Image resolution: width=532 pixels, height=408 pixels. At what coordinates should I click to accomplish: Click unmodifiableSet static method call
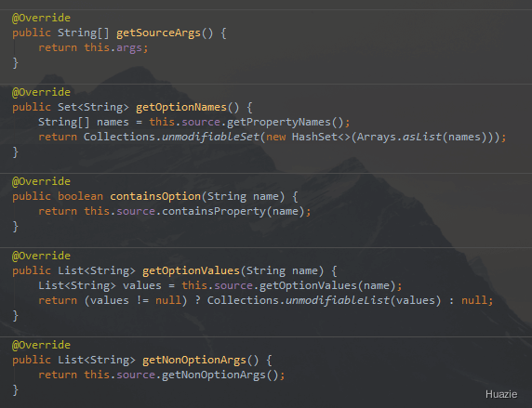coord(210,137)
